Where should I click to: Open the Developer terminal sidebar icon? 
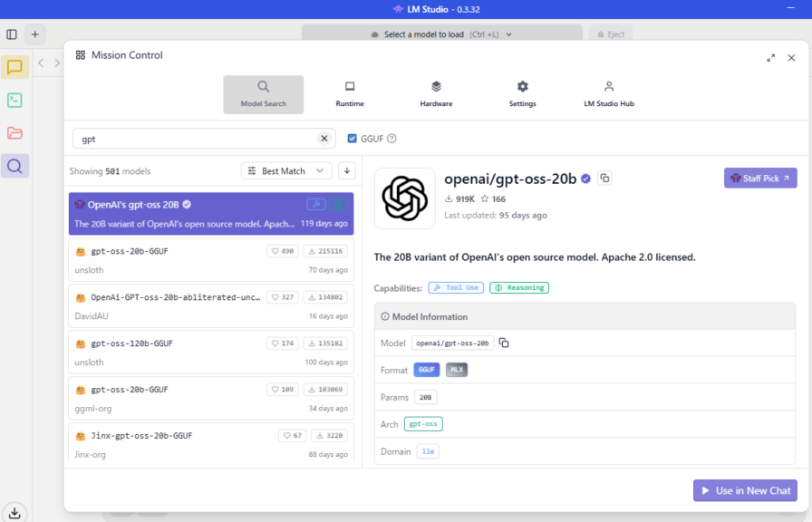point(14,100)
